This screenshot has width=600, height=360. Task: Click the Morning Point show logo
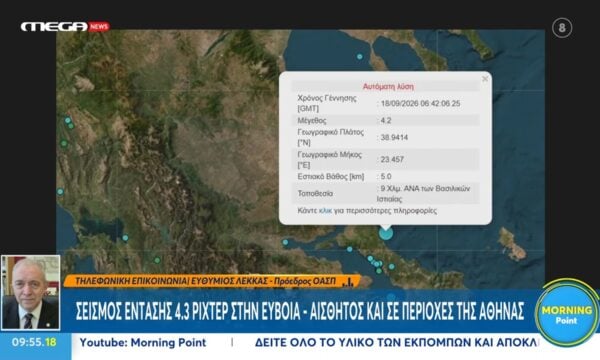point(567,314)
